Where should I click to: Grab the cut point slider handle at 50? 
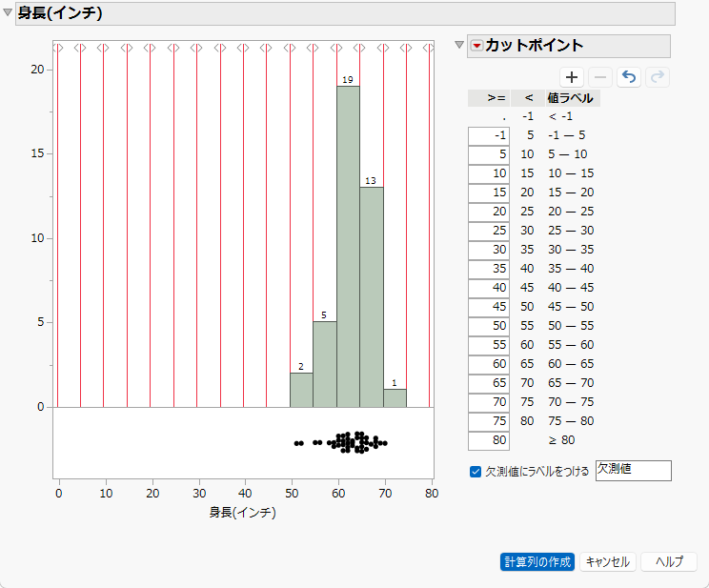(290, 48)
